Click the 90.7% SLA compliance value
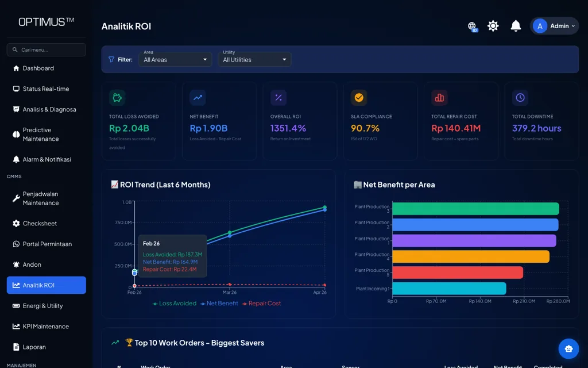Screen dimensions: 588x368 365,128
